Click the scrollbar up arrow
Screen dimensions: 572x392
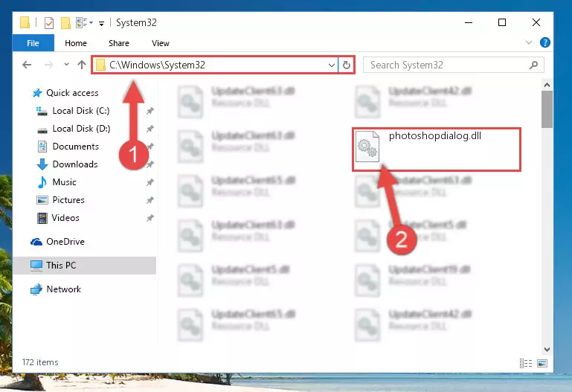[547, 86]
